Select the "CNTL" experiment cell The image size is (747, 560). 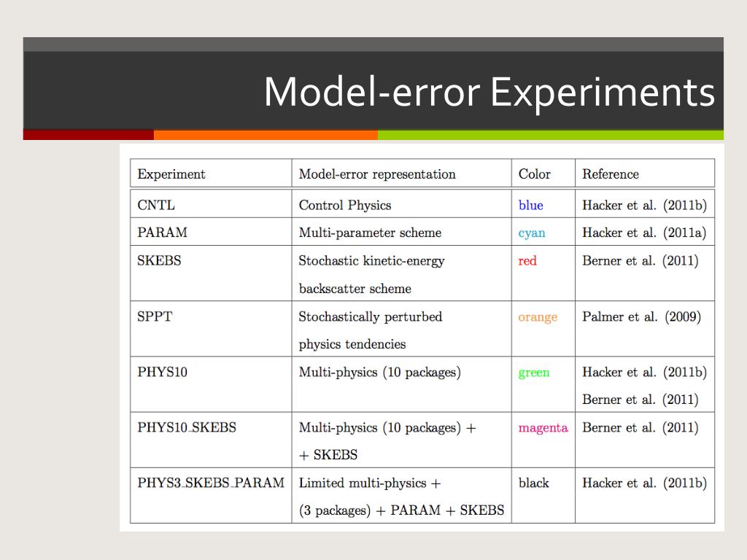coord(156,205)
